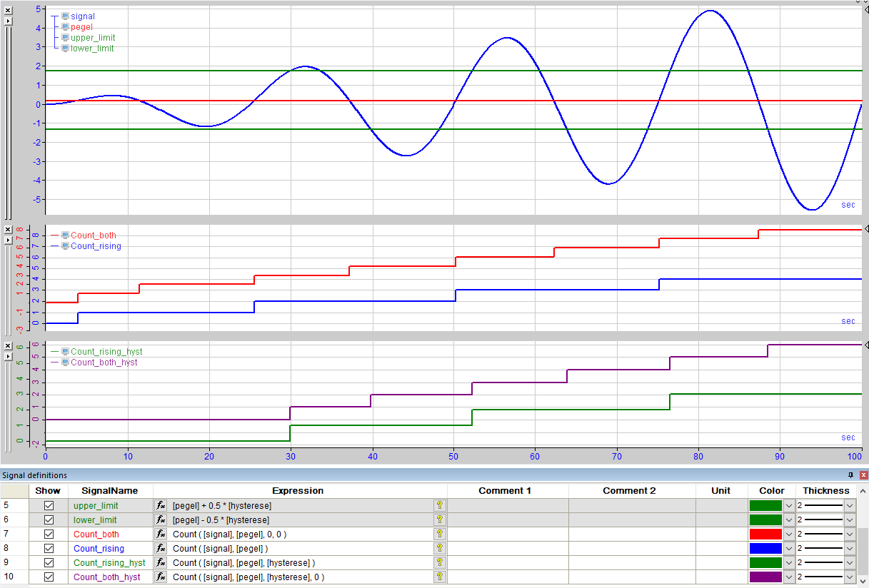
Task: Click Count_rising_hyst legend monitor icon
Action: coord(65,352)
